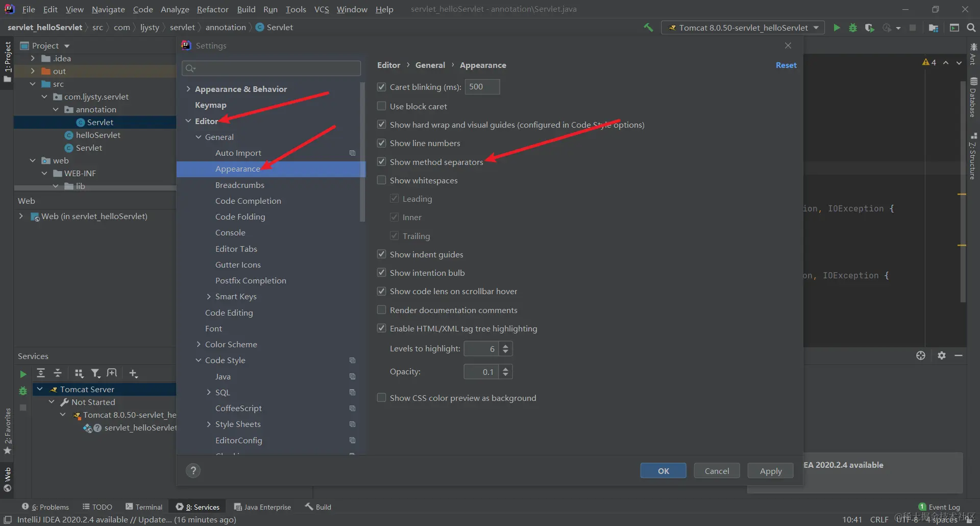Collapse Code Style settings node
980x526 pixels.
pyautogui.click(x=199, y=360)
